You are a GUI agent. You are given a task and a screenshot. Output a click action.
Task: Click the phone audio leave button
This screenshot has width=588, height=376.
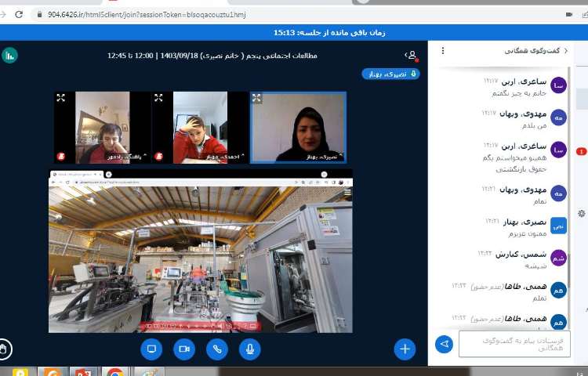tap(217, 349)
